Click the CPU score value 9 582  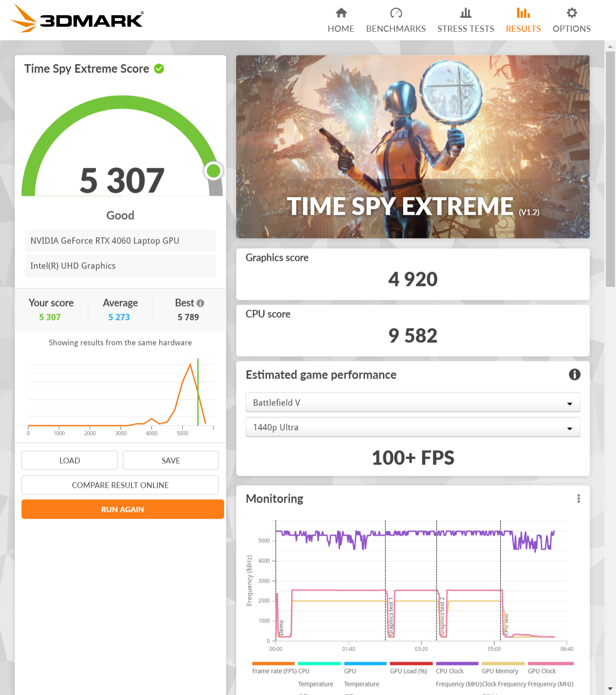pos(413,336)
